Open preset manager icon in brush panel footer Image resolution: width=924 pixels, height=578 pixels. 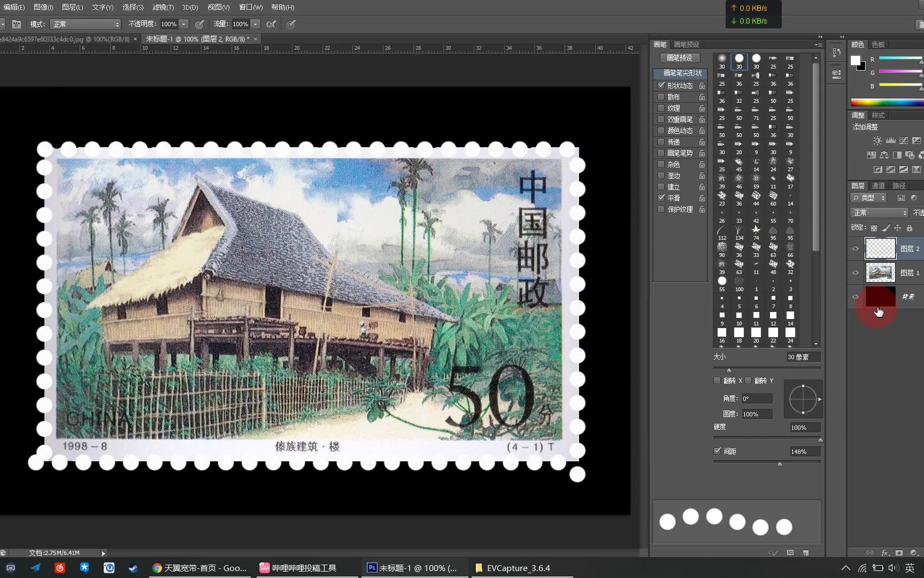point(790,553)
